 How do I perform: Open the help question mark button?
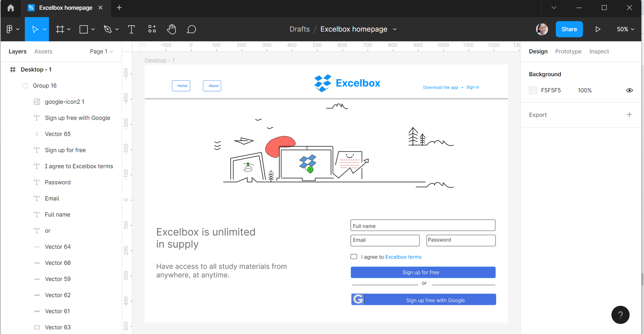620,315
